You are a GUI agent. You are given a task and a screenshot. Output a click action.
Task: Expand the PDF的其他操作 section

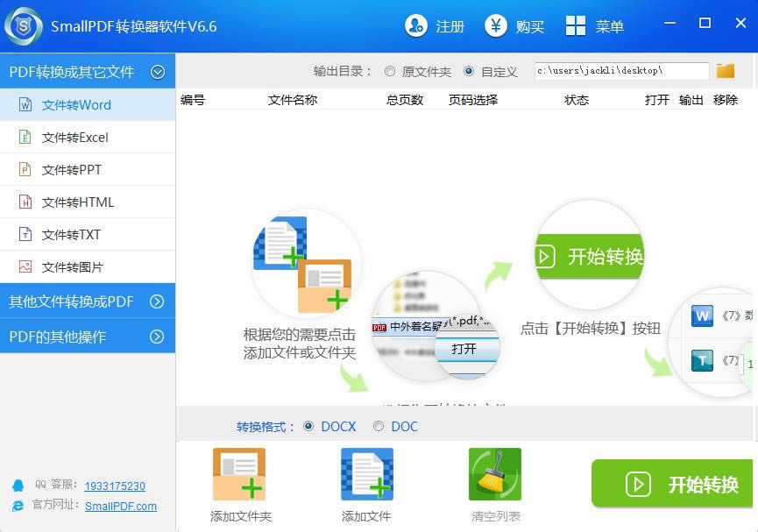pos(157,337)
